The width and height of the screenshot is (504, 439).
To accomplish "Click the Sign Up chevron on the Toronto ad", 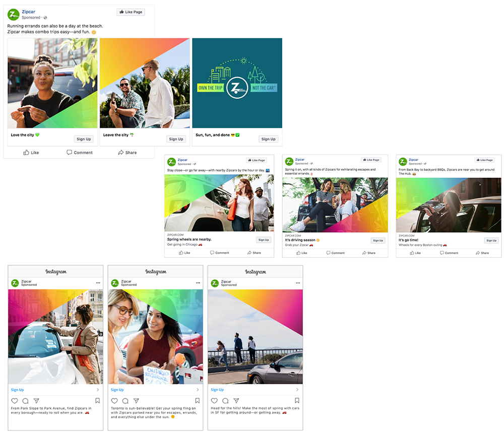I will point(198,390).
